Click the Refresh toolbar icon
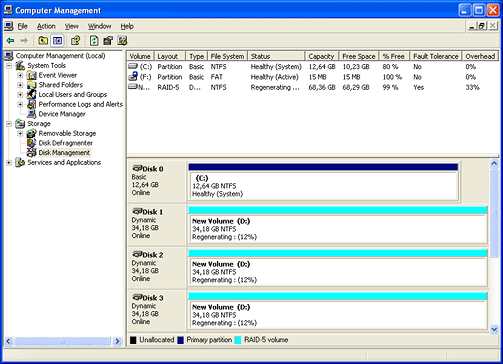Viewport: 503px width, 364px height. click(94, 41)
